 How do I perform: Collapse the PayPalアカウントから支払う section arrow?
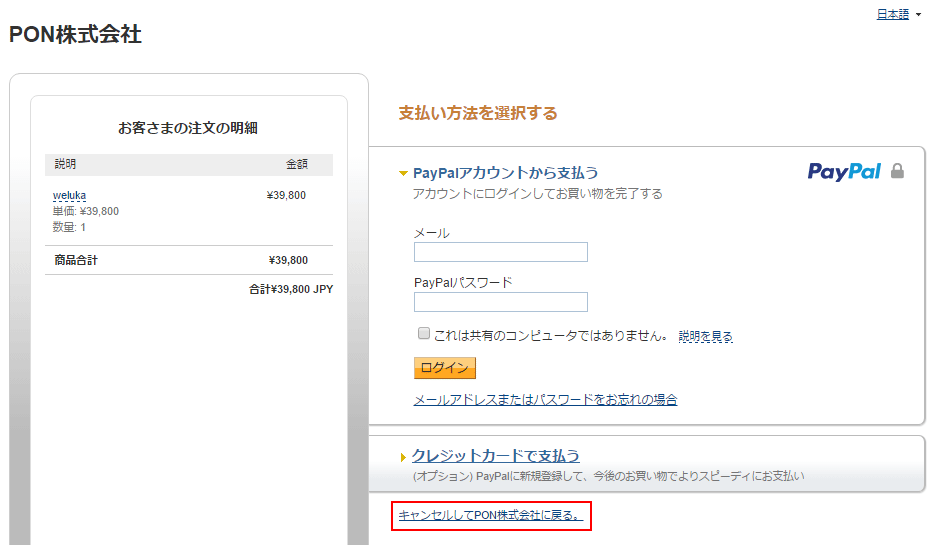pos(403,174)
